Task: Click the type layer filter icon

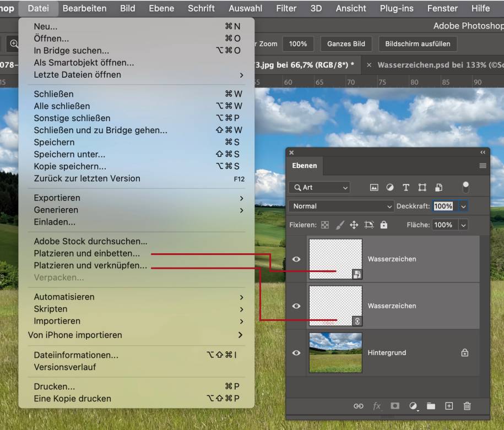Action: click(406, 187)
